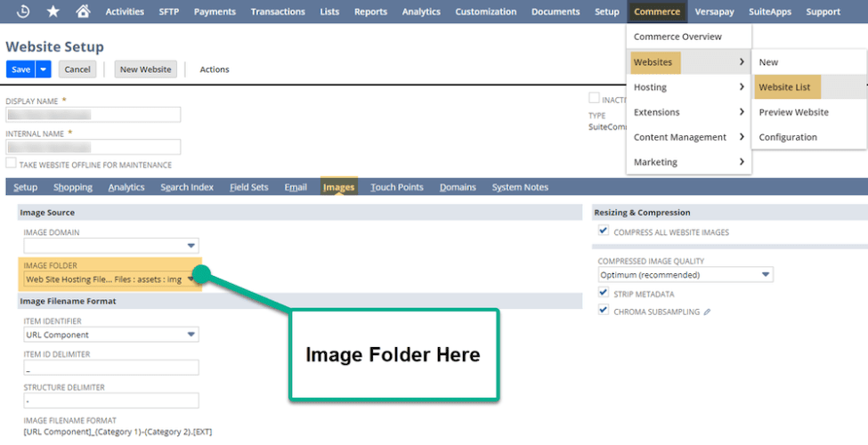
Task: Switch to the Touch Points subtab
Action: (x=397, y=187)
